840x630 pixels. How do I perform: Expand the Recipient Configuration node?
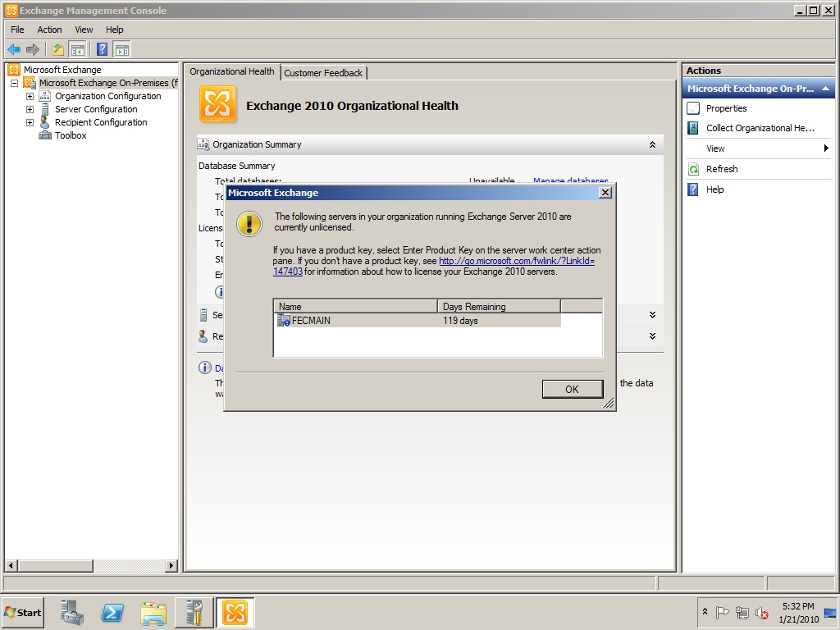coord(30,123)
